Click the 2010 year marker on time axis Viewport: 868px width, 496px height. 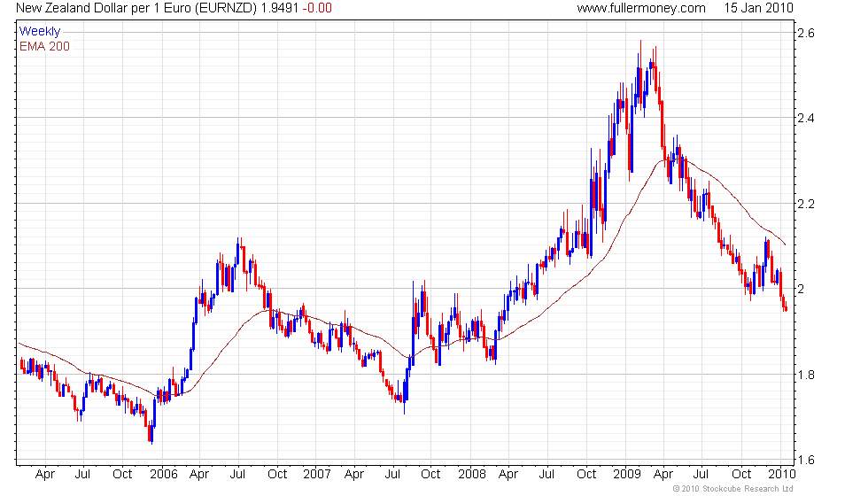coord(779,475)
